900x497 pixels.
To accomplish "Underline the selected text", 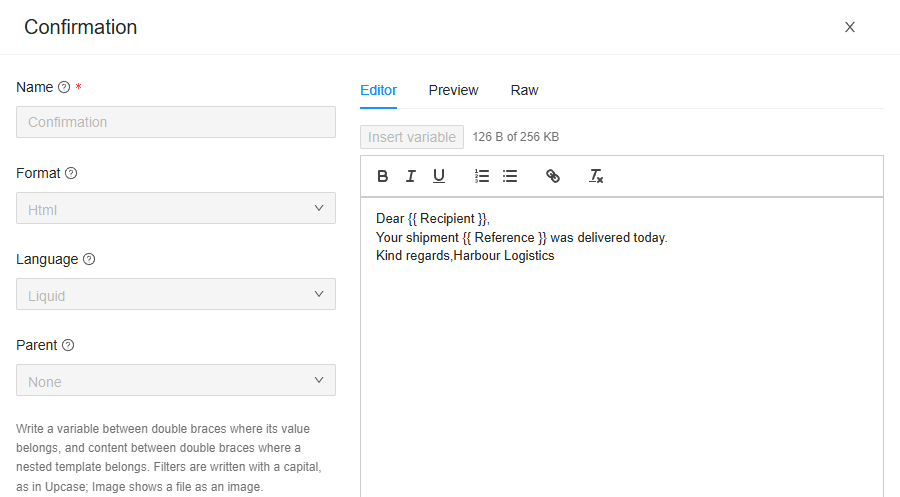I will [x=439, y=176].
